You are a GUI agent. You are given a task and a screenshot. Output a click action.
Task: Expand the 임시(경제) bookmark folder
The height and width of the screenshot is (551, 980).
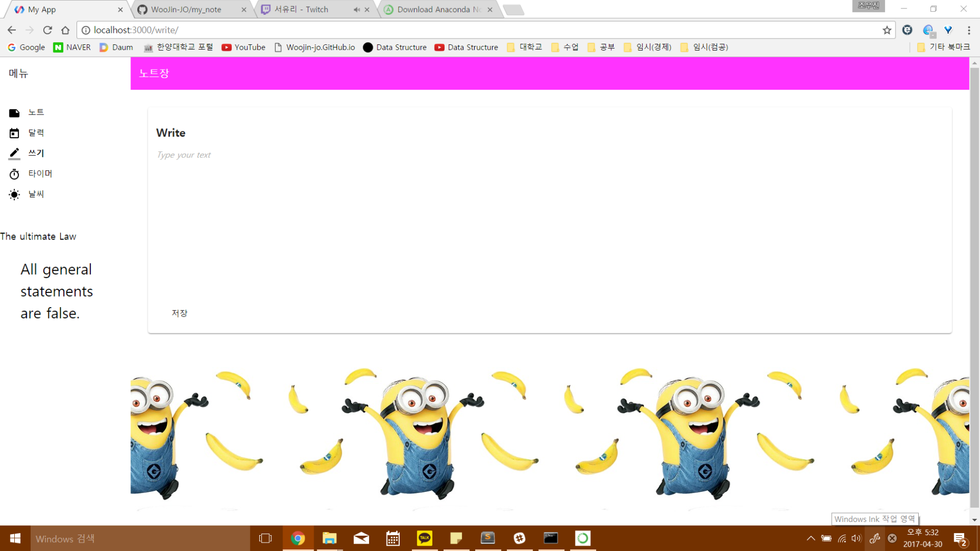[647, 47]
